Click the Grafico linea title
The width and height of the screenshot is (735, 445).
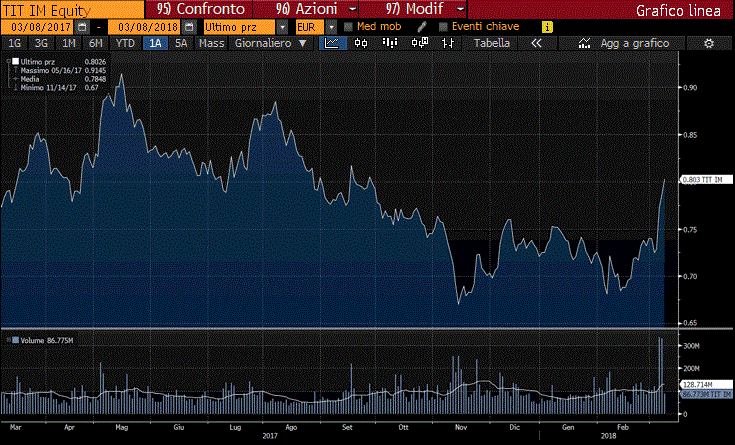pyautogui.click(x=678, y=10)
